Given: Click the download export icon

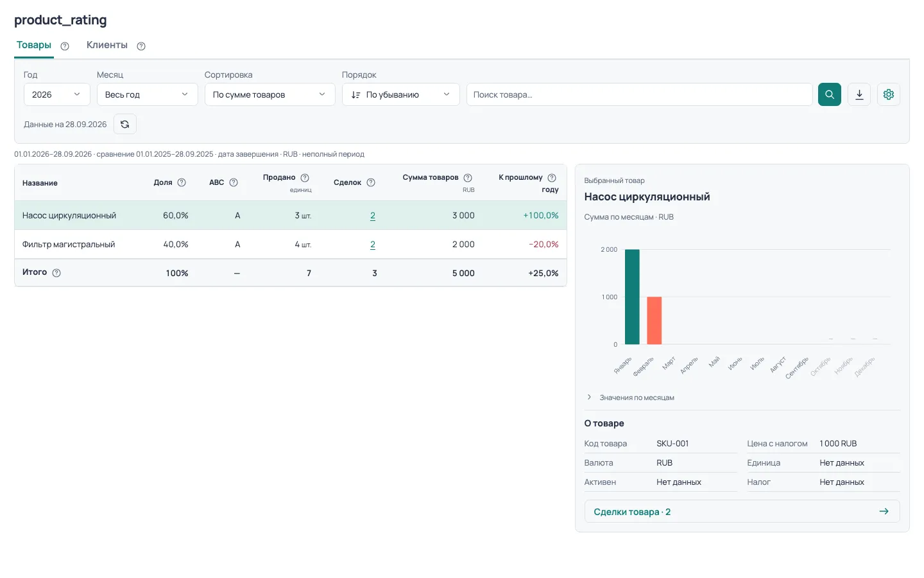Looking at the screenshot, I should [859, 94].
